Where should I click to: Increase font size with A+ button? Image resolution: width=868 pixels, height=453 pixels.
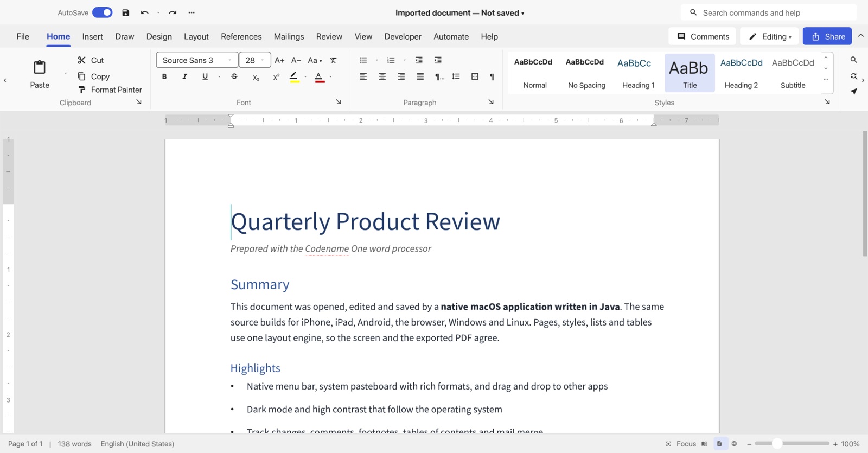pos(279,60)
